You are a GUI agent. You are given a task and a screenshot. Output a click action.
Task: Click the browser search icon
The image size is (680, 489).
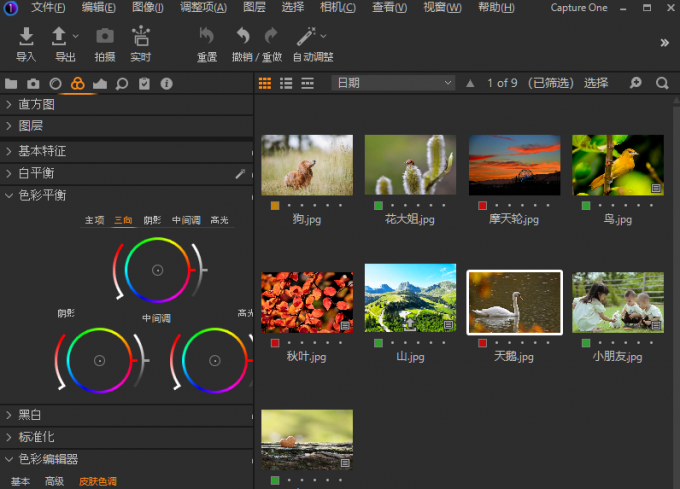tap(662, 83)
